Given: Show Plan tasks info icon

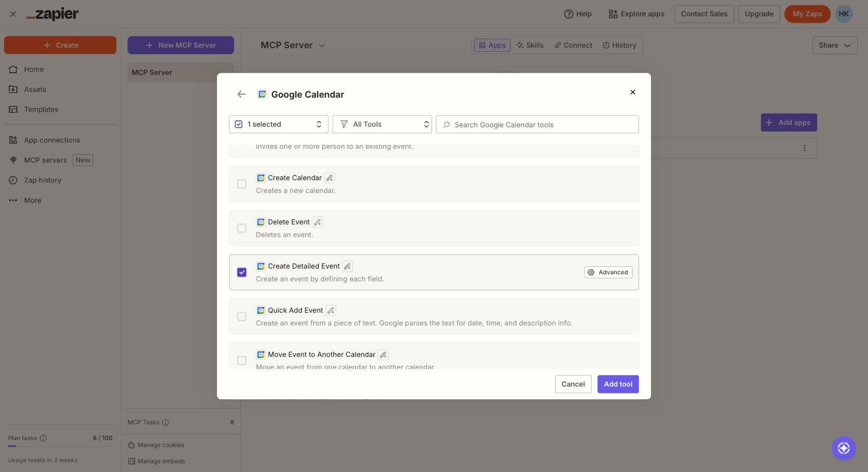Looking at the screenshot, I should pyautogui.click(x=43, y=438).
